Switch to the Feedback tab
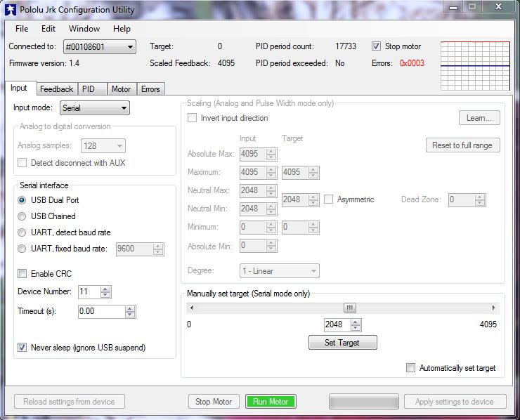 point(57,89)
